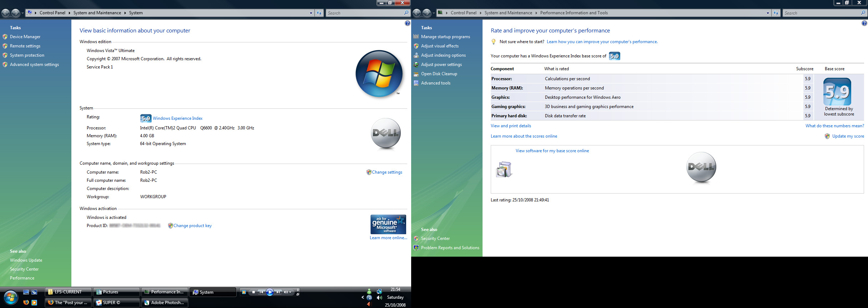Click the software box icon in Performance window
The width and height of the screenshot is (868, 308).
coord(504,169)
